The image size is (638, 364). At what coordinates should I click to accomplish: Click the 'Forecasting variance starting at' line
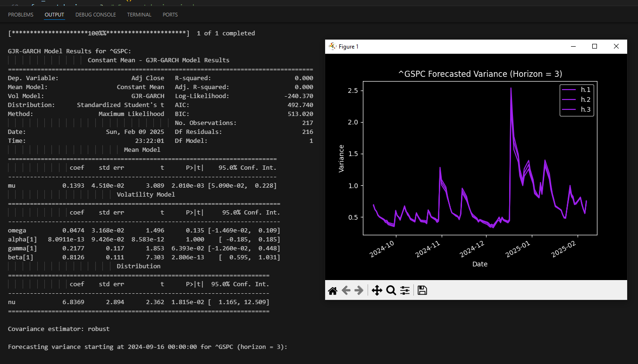(147, 347)
